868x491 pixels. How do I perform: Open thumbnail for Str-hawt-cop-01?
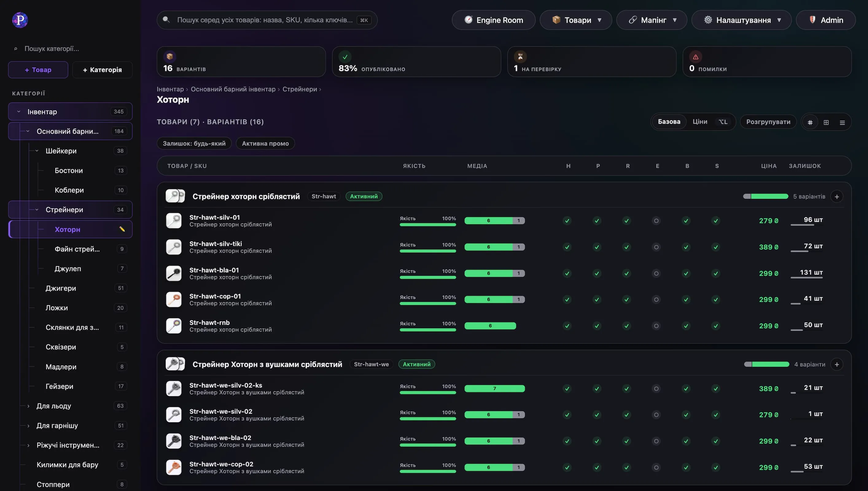coord(174,300)
